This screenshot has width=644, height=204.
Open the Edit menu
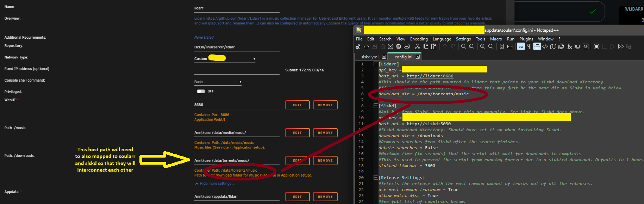point(371,39)
